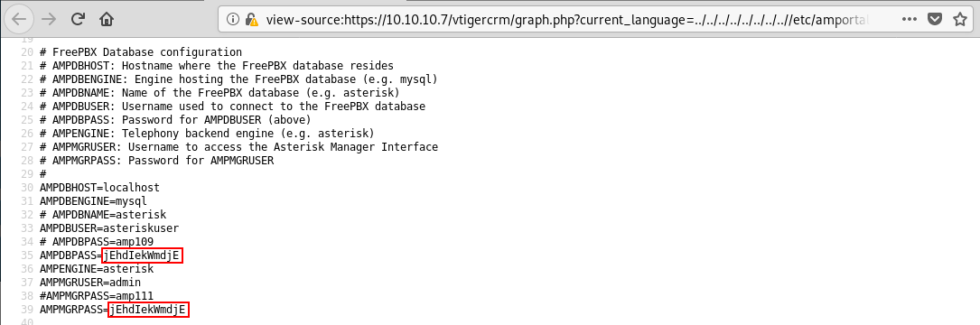Click the AMPDBHOST=localhost line
Image resolution: width=980 pixels, height=325 pixels.
point(99,188)
